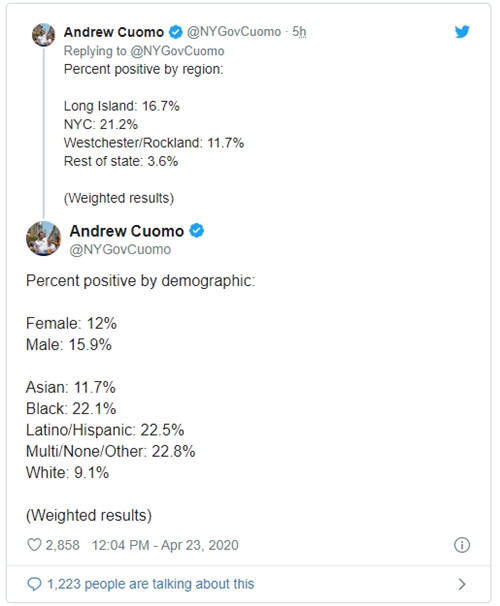Click the Andrew Cuomo name in the reply tweet
The image size is (500, 606).
click(x=114, y=32)
